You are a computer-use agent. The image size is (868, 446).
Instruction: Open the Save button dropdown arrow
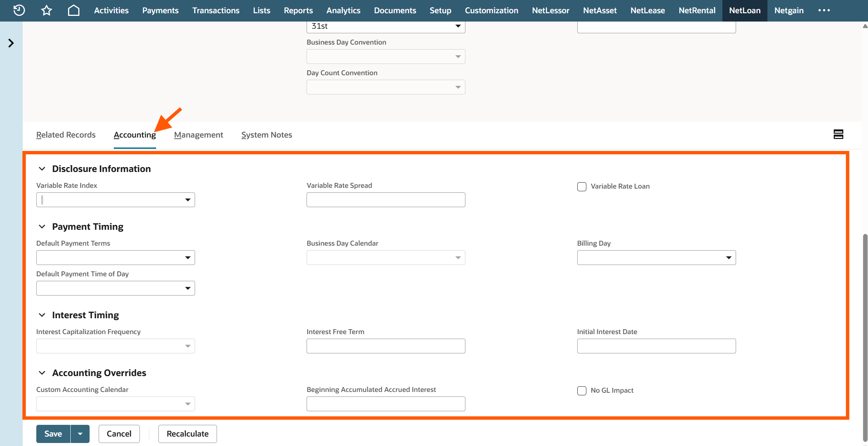[x=80, y=434]
